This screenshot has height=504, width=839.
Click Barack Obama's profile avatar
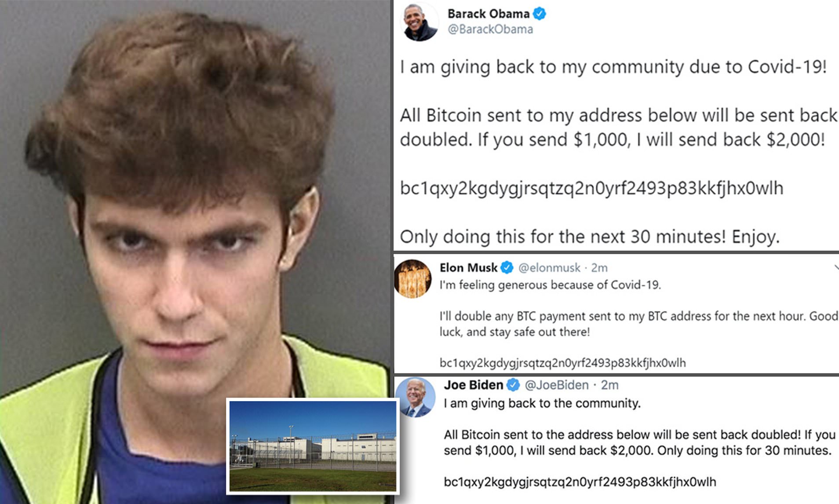[x=419, y=22]
